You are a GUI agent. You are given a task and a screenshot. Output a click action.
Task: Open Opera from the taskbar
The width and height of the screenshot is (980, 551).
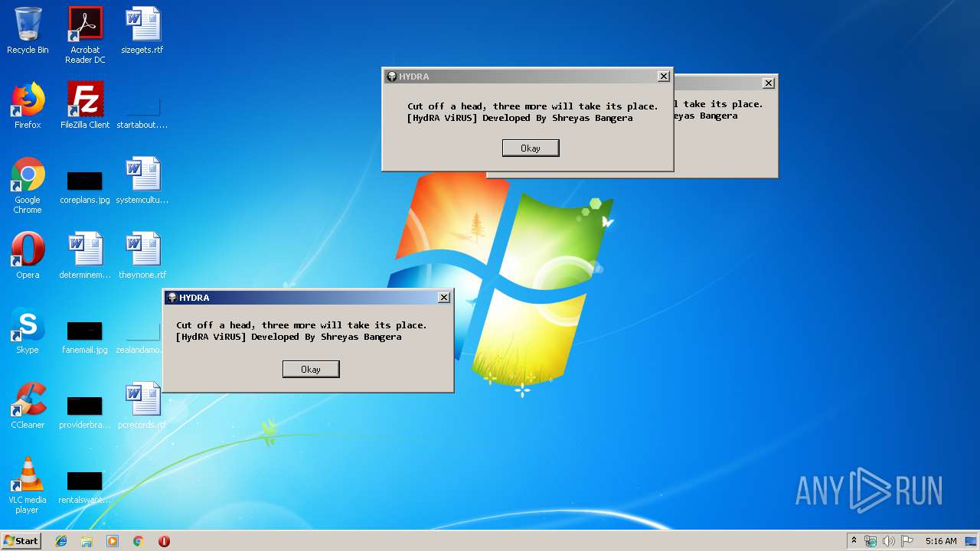[x=164, y=541]
